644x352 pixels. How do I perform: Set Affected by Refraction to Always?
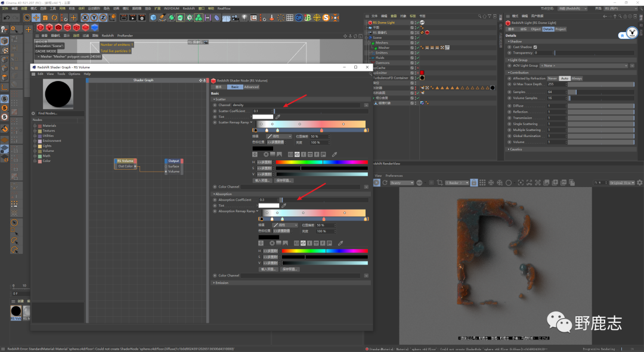(577, 79)
